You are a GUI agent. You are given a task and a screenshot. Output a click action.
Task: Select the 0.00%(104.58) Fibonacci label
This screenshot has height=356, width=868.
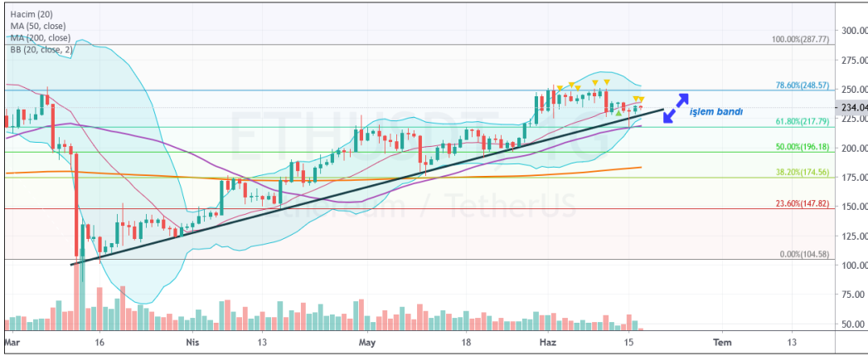(804, 254)
